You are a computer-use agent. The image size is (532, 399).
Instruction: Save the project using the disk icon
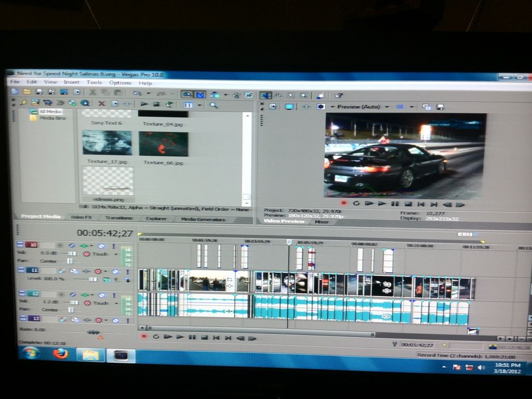tap(39, 92)
